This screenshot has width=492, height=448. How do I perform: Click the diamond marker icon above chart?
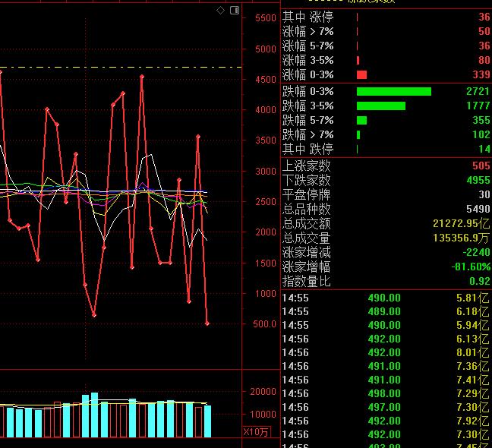pyautogui.click(x=221, y=11)
